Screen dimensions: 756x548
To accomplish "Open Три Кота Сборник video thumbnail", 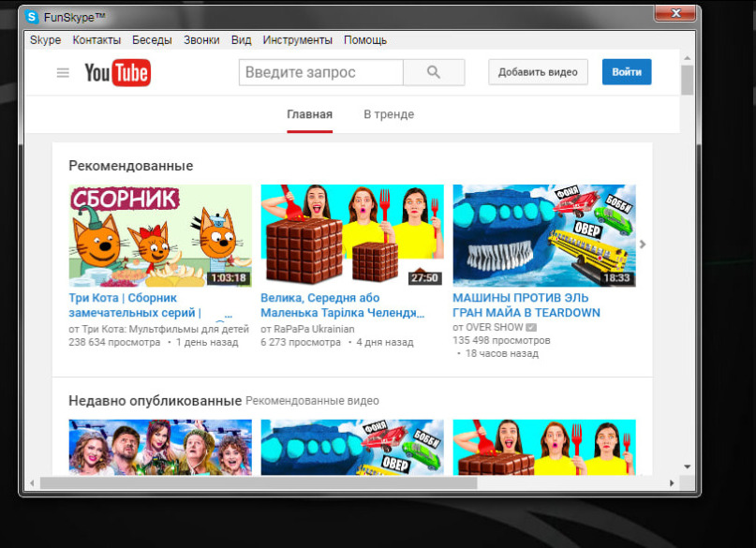I will 160,235.
